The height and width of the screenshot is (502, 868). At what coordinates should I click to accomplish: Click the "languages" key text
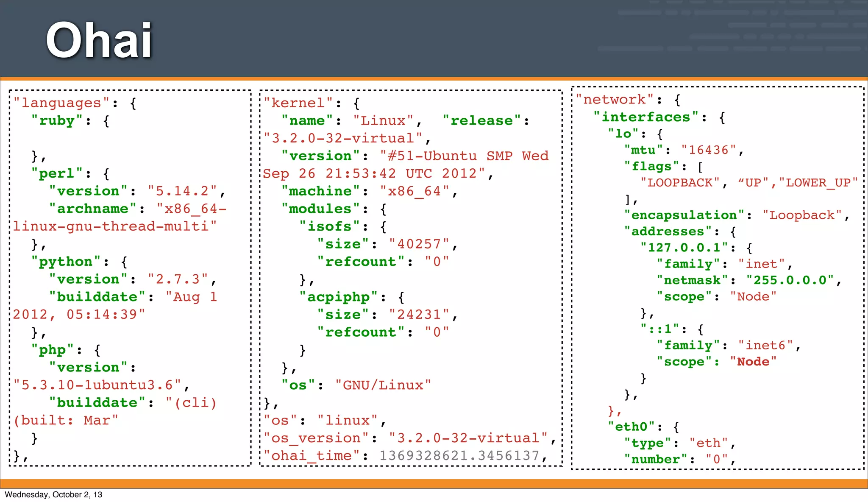coord(61,103)
